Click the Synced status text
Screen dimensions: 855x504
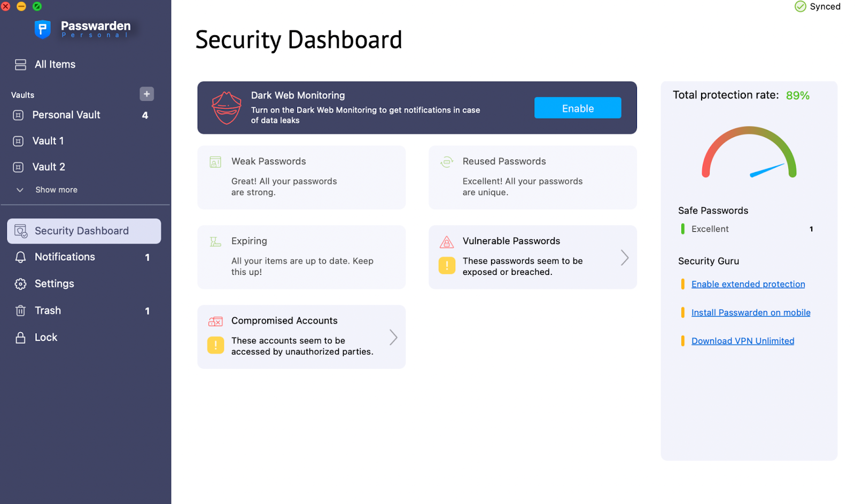tap(825, 6)
